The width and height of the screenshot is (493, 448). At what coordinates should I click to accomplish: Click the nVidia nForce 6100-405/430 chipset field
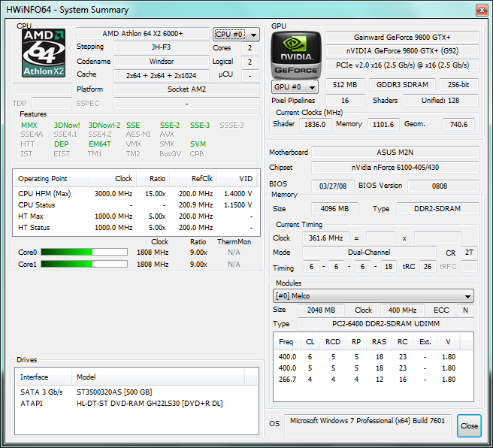(395, 168)
